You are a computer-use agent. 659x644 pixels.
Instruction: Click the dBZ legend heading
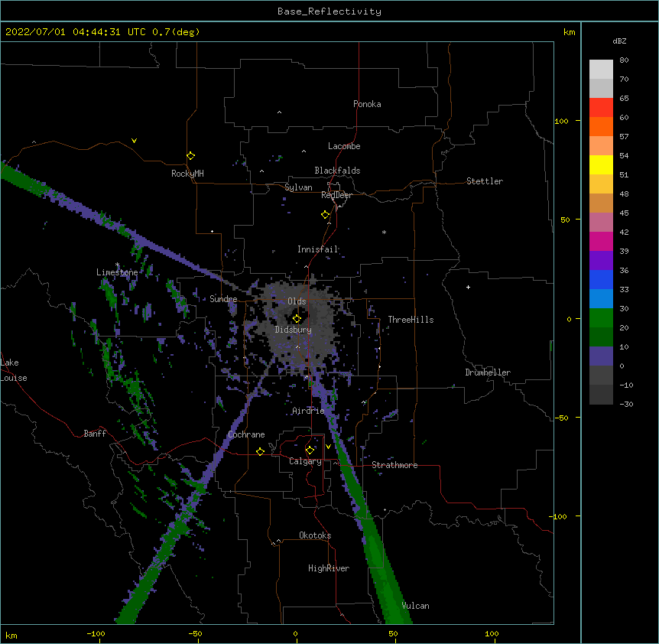point(619,41)
